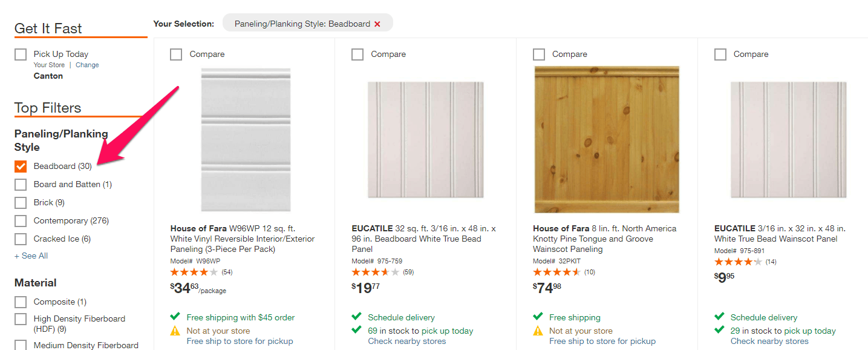The width and height of the screenshot is (868, 350).
Task: Open 'Check nearby stores' for the EUCATILE Beadboard panel
Action: click(407, 341)
